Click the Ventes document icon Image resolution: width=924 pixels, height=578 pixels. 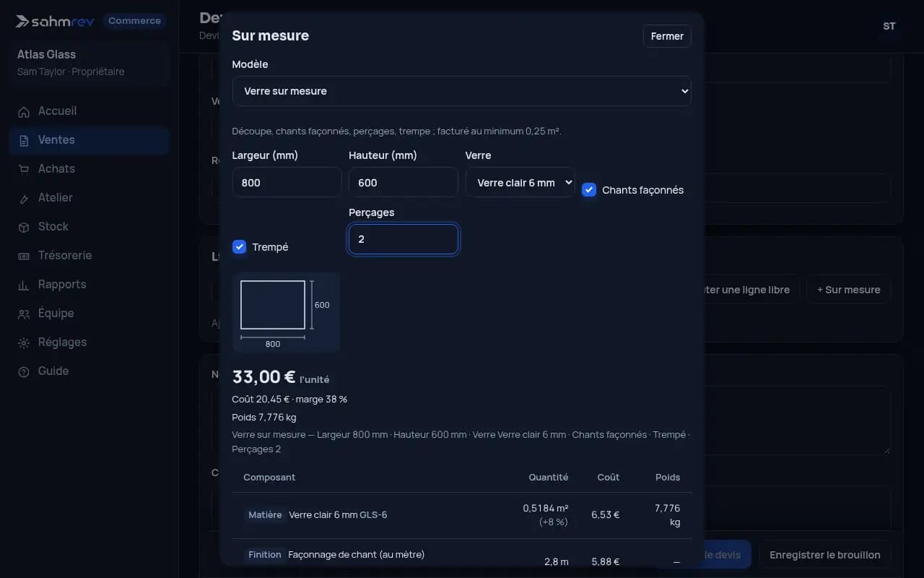pos(24,140)
